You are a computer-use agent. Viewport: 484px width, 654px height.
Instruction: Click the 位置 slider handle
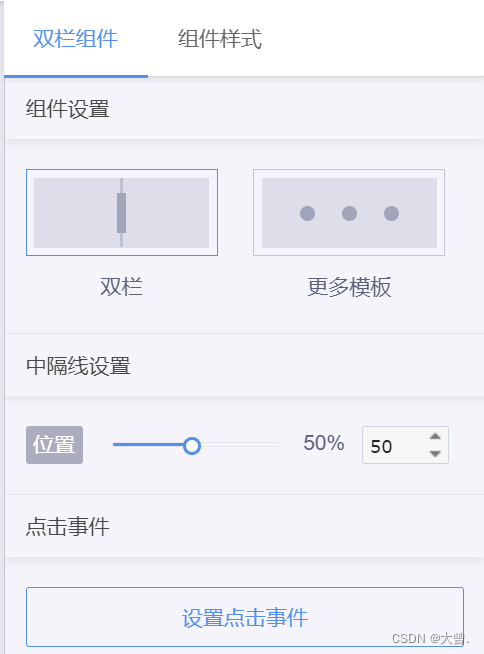point(192,446)
